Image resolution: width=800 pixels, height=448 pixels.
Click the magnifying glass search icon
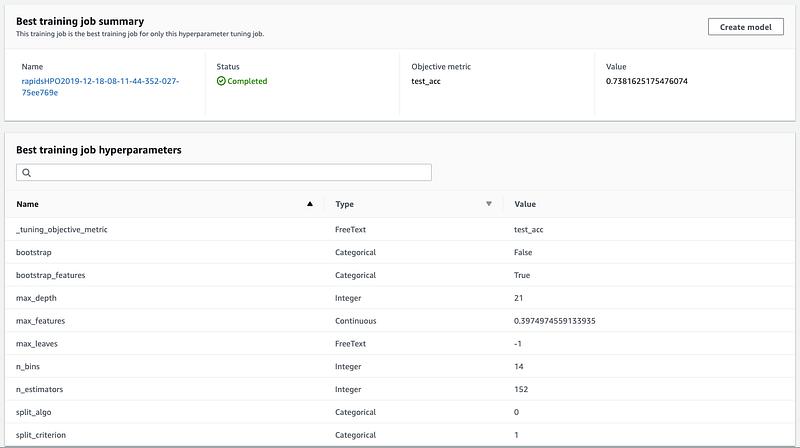pyautogui.click(x=27, y=173)
